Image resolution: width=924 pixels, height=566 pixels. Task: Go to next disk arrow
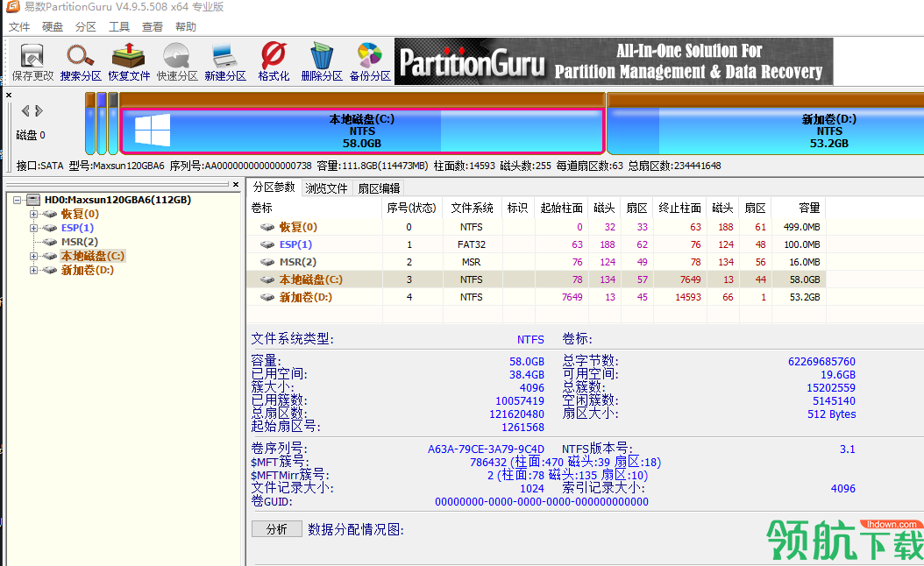tap(39, 110)
